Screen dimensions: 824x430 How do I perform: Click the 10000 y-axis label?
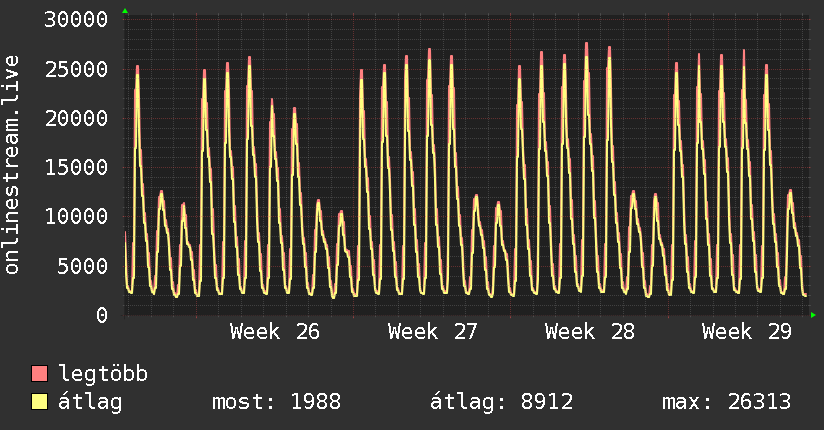(x=76, y=217)
